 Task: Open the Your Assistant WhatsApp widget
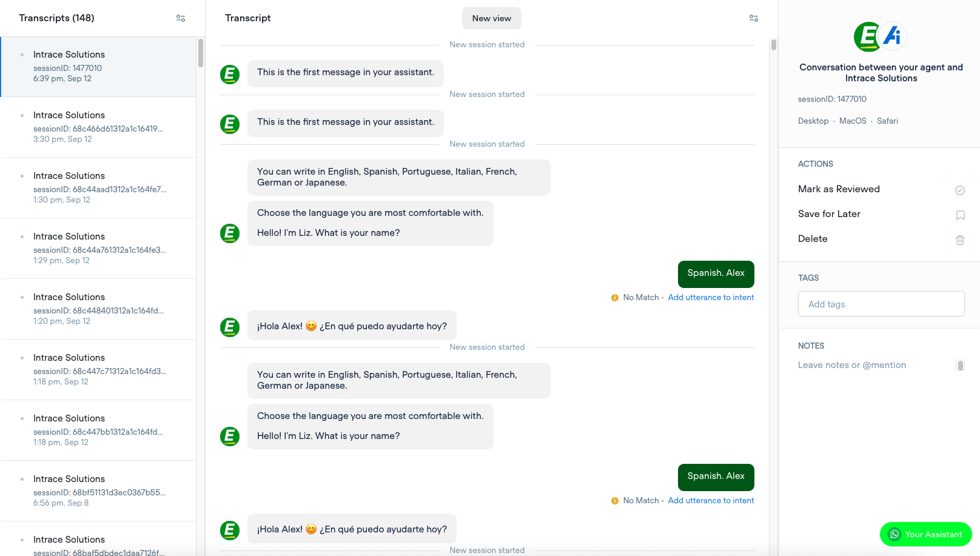click(x=925, y=534)
